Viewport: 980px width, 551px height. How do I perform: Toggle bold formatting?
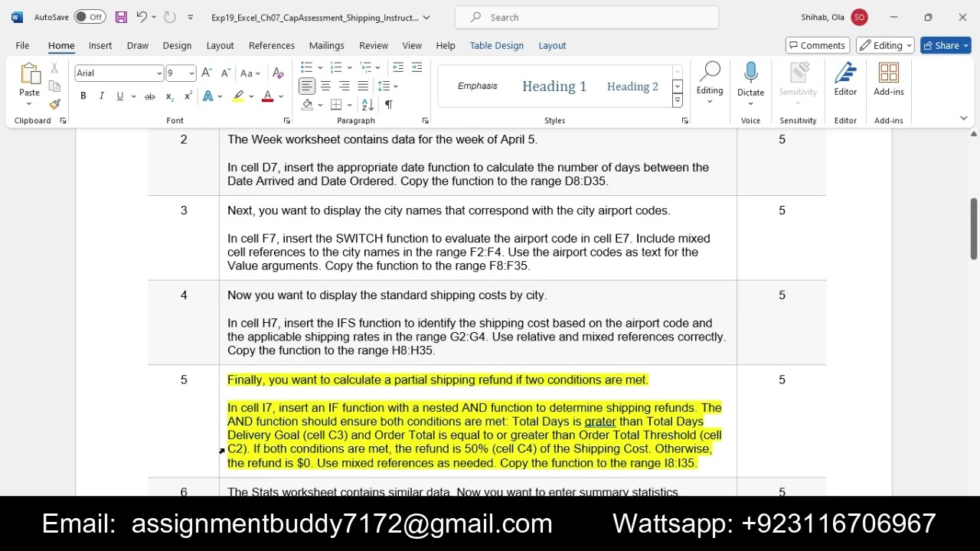[83, 96]
